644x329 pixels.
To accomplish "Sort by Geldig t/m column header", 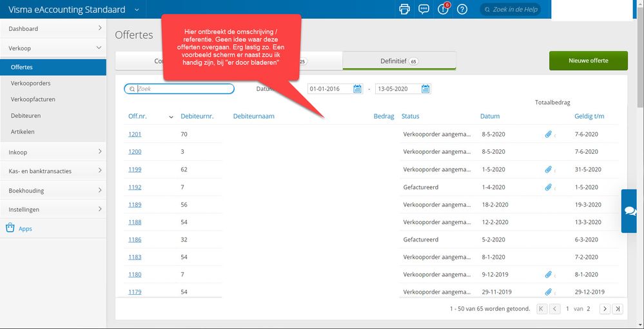I will 589,116.
